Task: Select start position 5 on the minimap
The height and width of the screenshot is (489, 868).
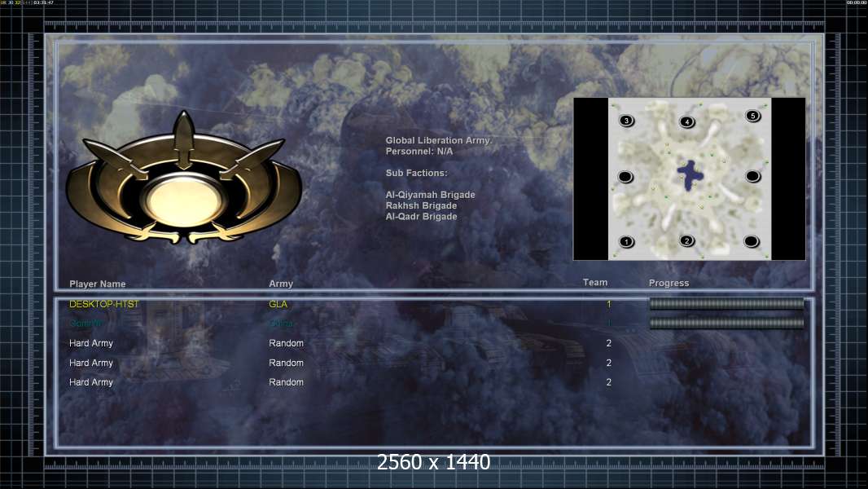Action: point(752,115)
